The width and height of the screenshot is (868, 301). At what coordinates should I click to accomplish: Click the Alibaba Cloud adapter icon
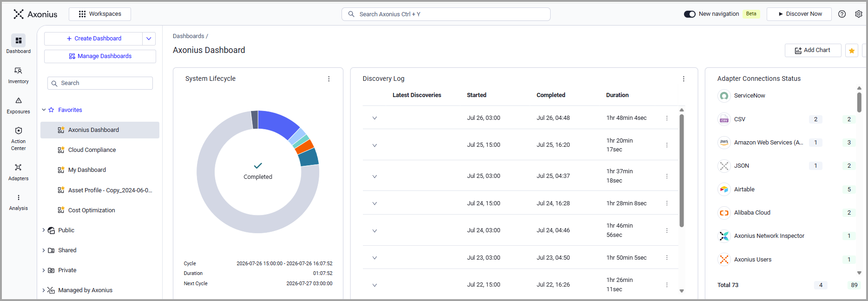(724, 213)
